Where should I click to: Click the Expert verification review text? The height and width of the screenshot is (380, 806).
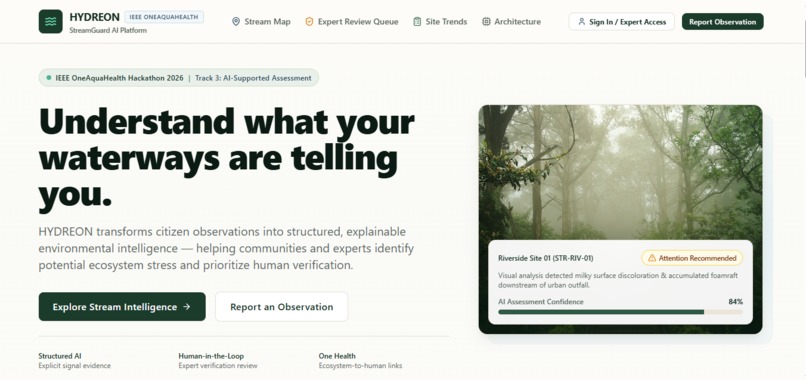(x=218, y=366)
